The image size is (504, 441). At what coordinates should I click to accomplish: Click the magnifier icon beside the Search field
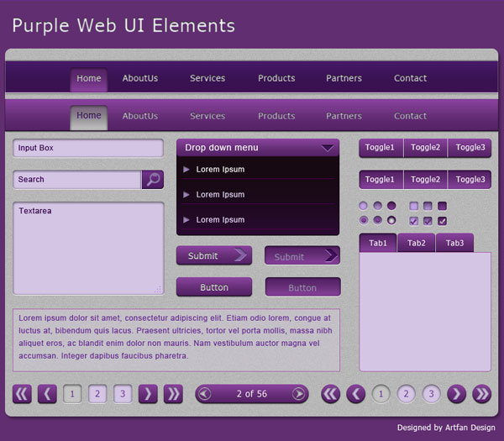[x=153, y=180]
